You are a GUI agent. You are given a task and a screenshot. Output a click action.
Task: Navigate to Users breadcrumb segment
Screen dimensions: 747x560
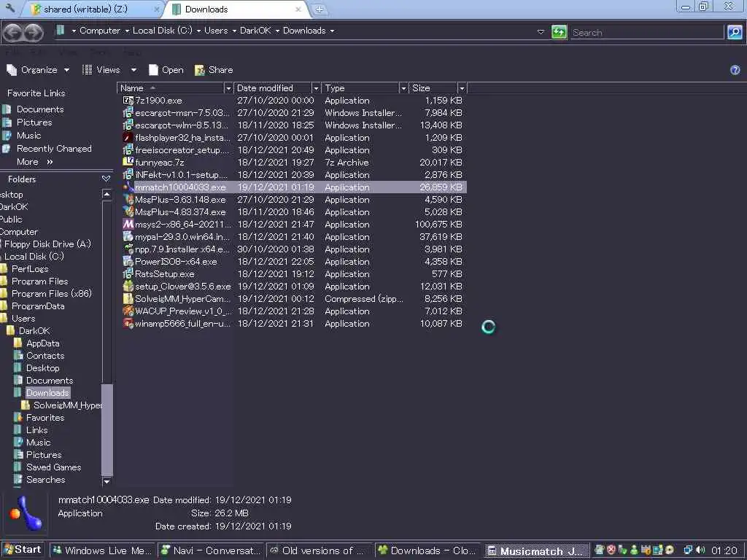(216, 31)
